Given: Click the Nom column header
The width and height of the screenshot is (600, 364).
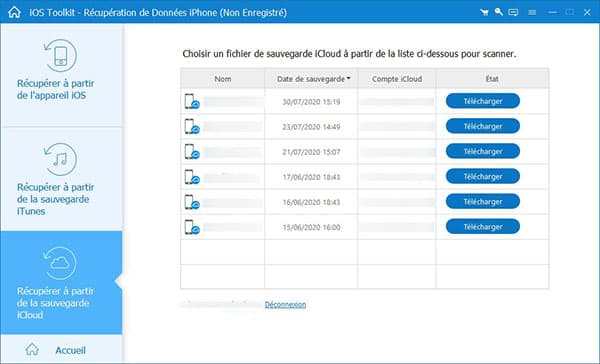Looking at the screenshot, I should coord(223,79).
